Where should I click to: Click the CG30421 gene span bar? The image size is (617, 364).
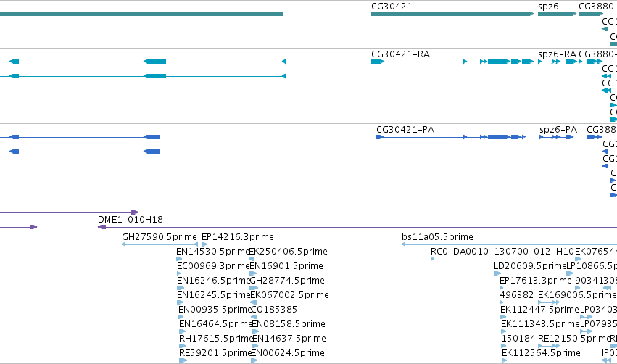452,14
